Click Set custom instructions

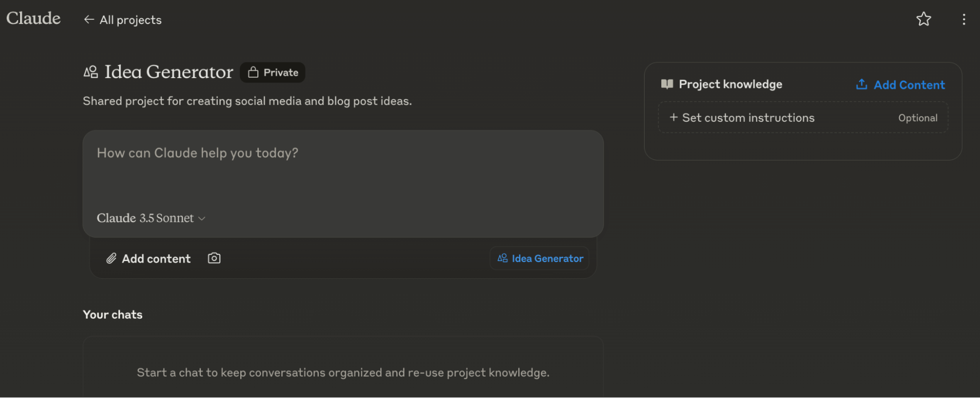(x=803, y=118)
